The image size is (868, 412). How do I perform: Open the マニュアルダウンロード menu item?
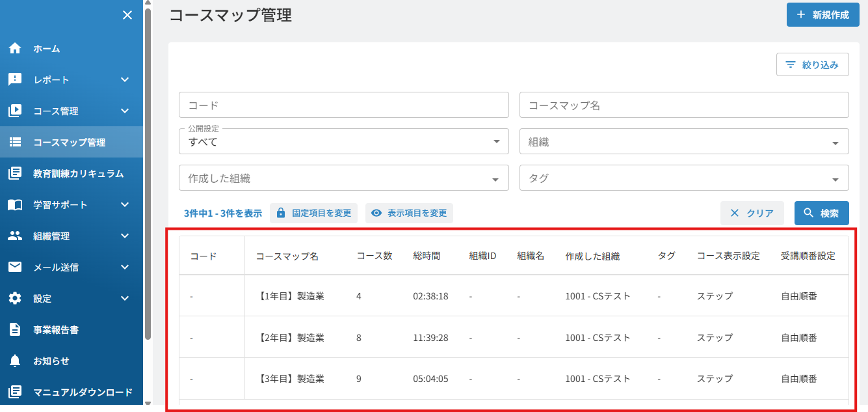(72, 392)
